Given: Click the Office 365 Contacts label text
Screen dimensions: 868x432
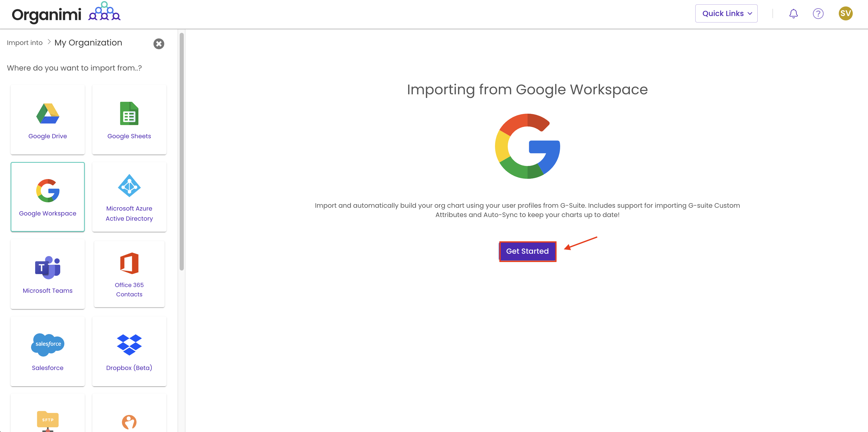Looking at the screenshot, I should [x=129, y=290].
